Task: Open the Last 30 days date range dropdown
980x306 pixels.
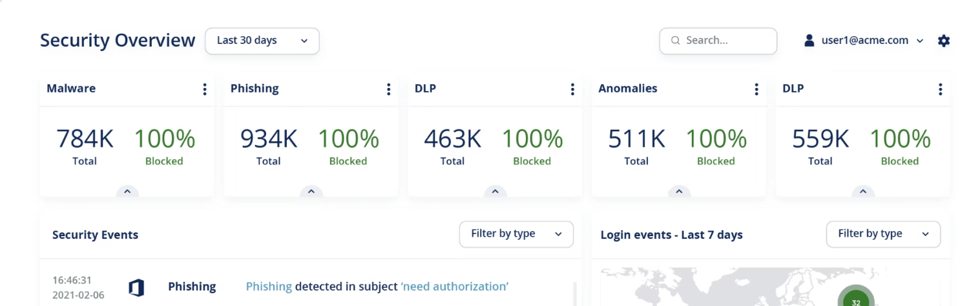Action: [x=262, y=41]
